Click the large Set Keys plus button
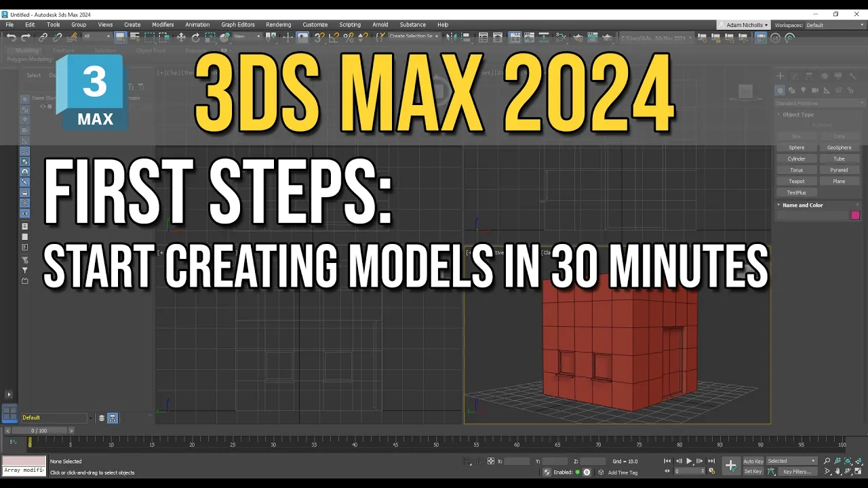This screenshot has height=488, width=868. 730,466
